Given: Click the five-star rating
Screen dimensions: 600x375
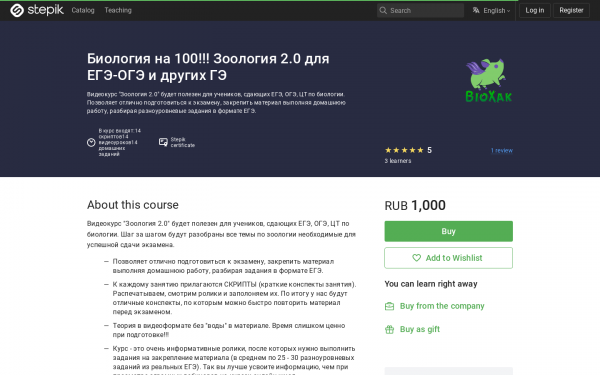Looking at the screenshot, I should (x=404, y=150).
